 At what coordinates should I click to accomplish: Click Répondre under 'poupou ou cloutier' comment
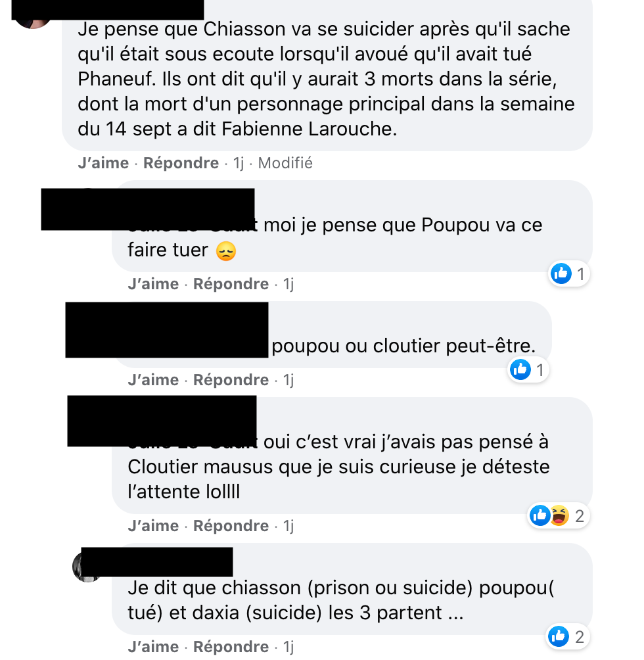(231, 380)
